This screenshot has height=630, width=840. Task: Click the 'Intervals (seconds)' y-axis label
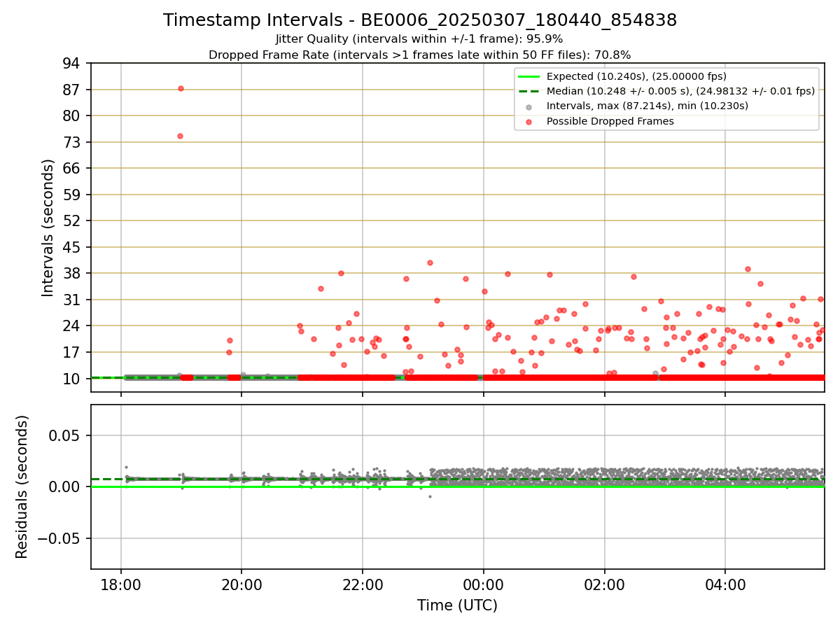tap(48, 227)
